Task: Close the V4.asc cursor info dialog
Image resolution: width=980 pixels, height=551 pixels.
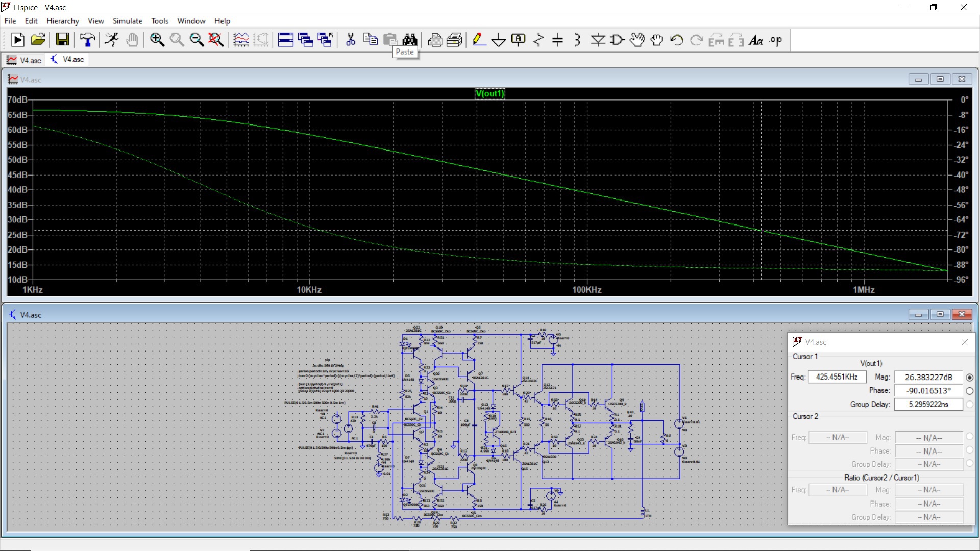Action: click(964, 342)
